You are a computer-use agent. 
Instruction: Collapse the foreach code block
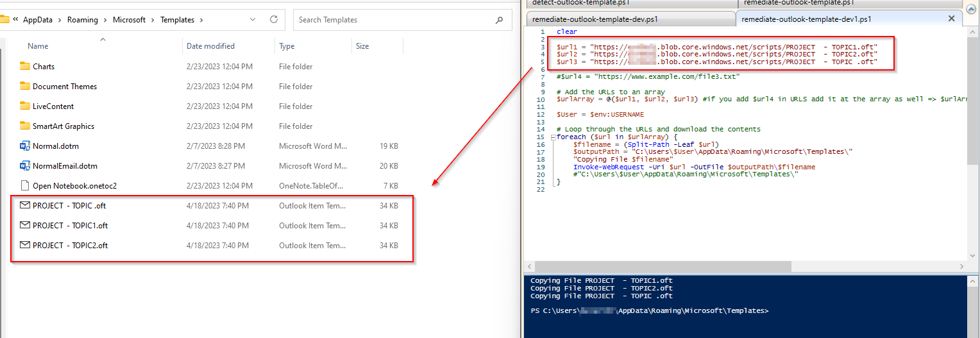point(552,137)
